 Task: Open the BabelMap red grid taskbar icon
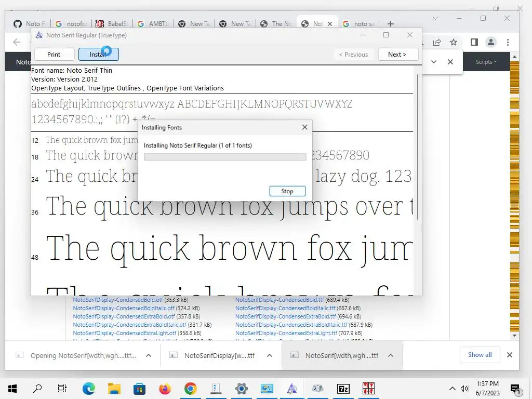[x=368, y=389]
